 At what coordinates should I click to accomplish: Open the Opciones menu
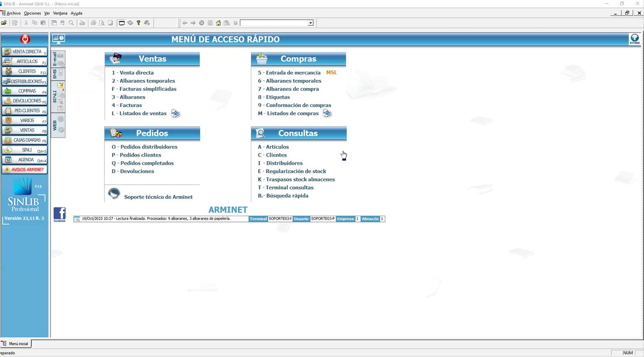pyautogui.click(x=33, y=13)
